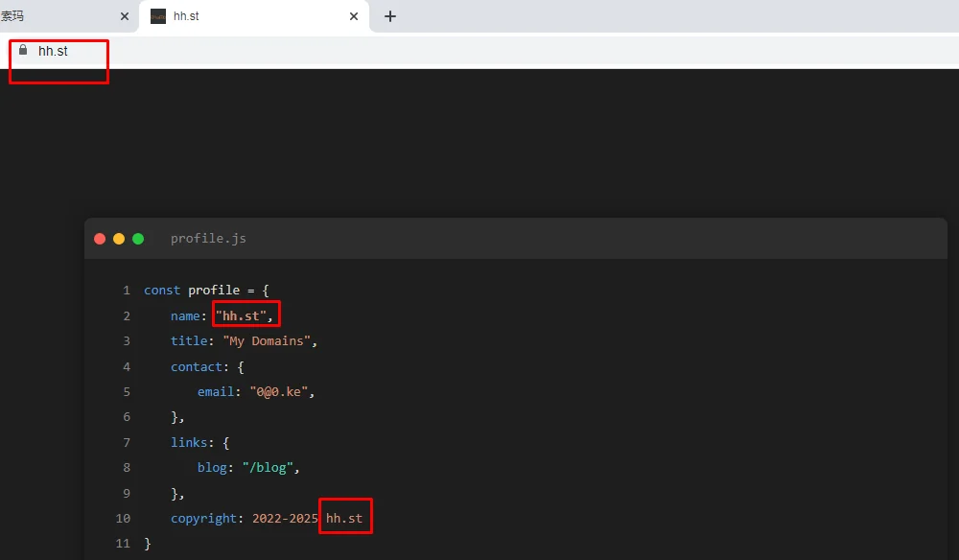
Task: Open the "/blog" link
Action: click(x=268, y=468)
